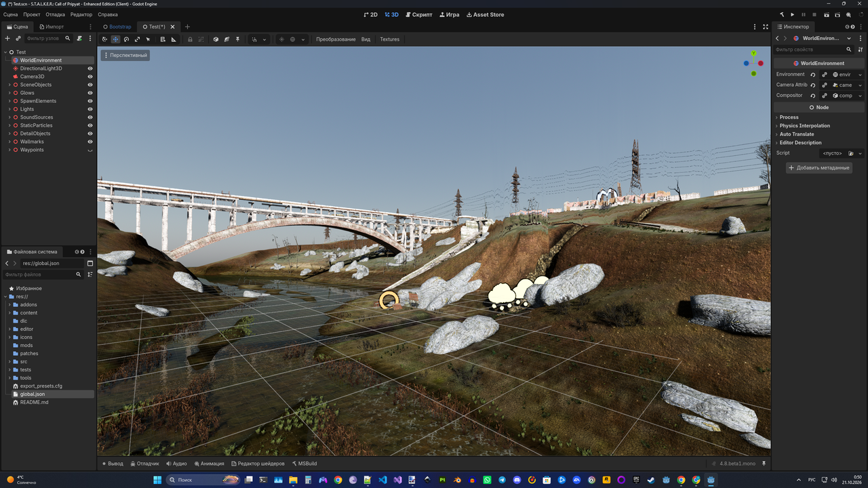Click the Фильтр свойств search field
868x488 pixels.
point(812,49)
